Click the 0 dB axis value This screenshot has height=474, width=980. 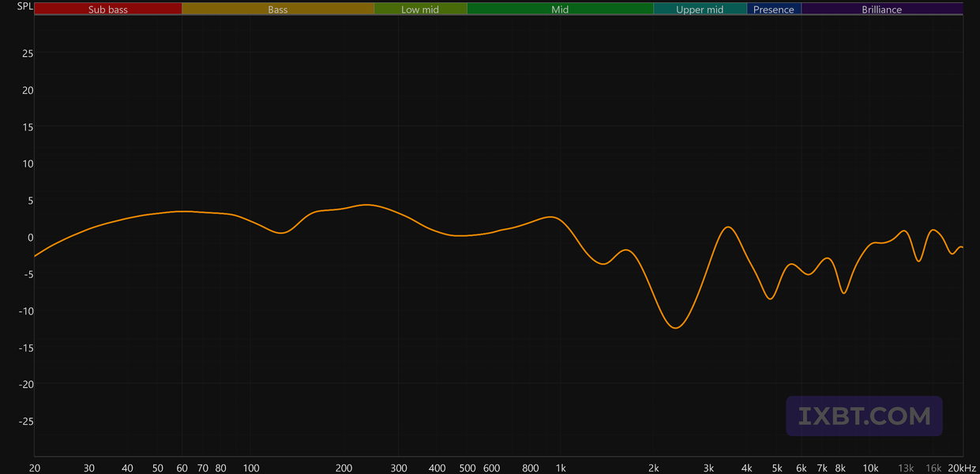[30, 237]
